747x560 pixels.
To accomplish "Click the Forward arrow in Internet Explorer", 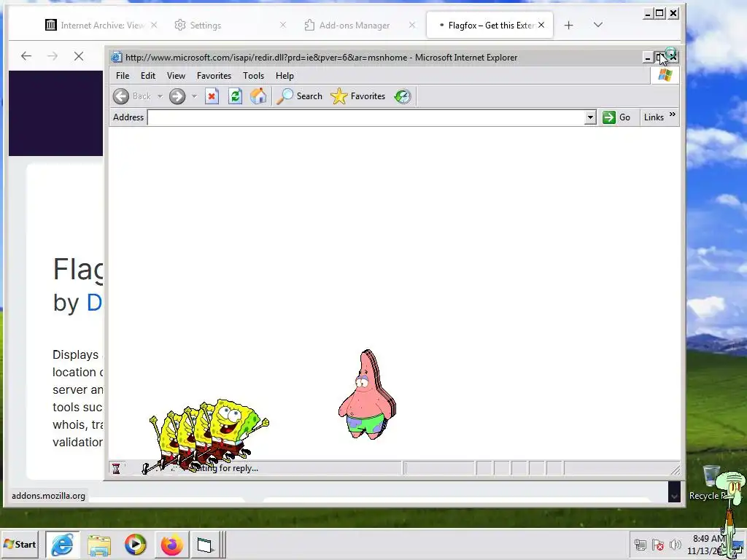I will (x=177, y=96).
